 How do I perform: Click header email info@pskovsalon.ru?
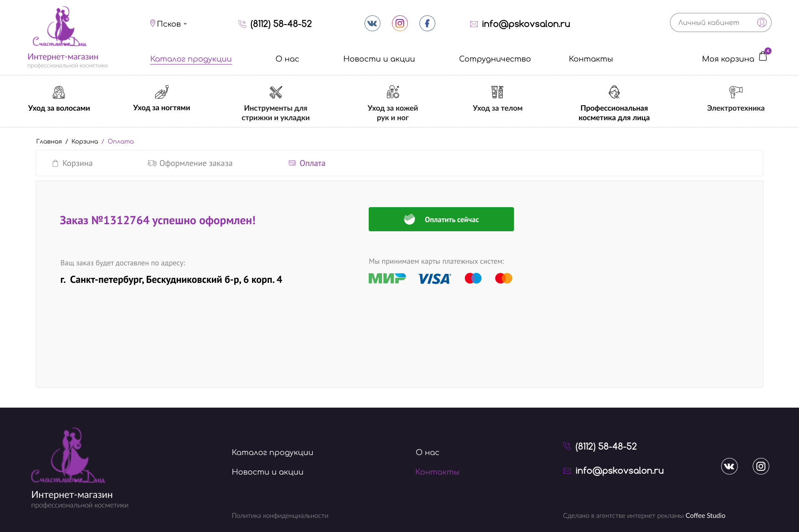(525, 24)
